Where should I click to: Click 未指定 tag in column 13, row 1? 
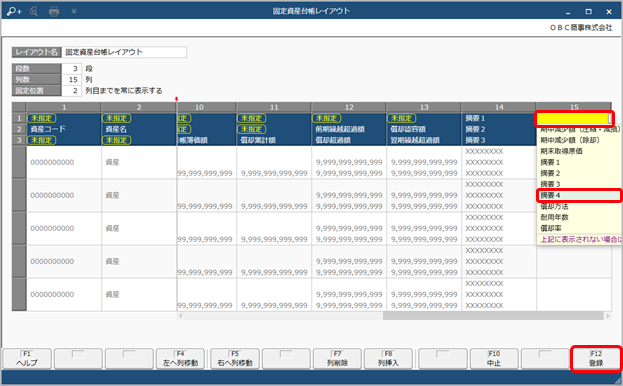401,118
